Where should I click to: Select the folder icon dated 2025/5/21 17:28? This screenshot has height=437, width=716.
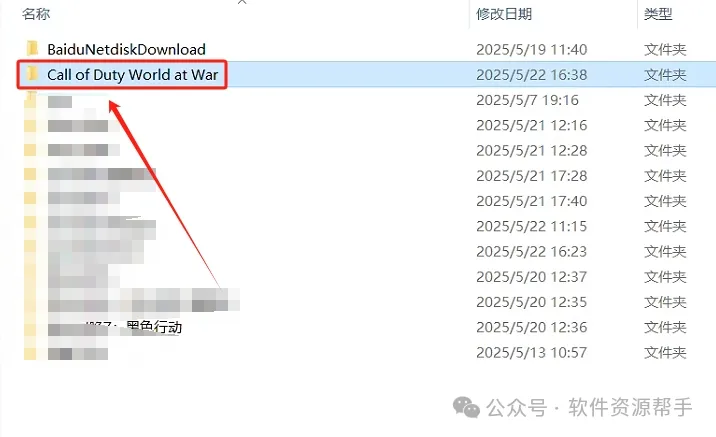31,175
